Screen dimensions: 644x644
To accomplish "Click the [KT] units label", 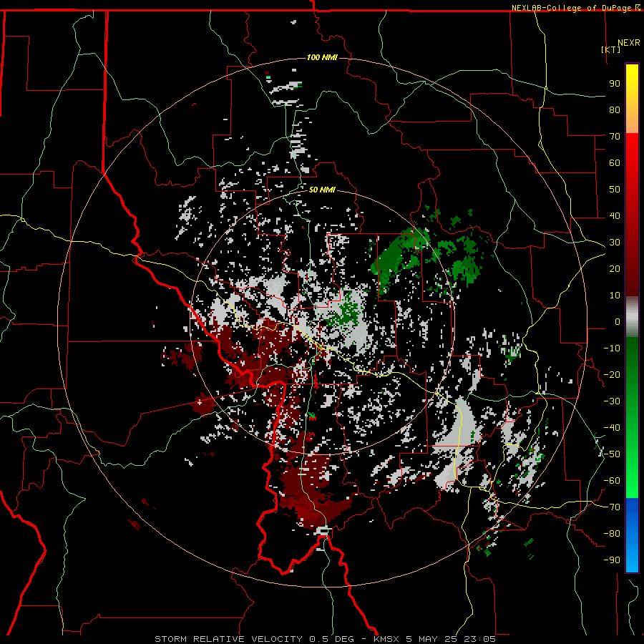I will point(611,49).
